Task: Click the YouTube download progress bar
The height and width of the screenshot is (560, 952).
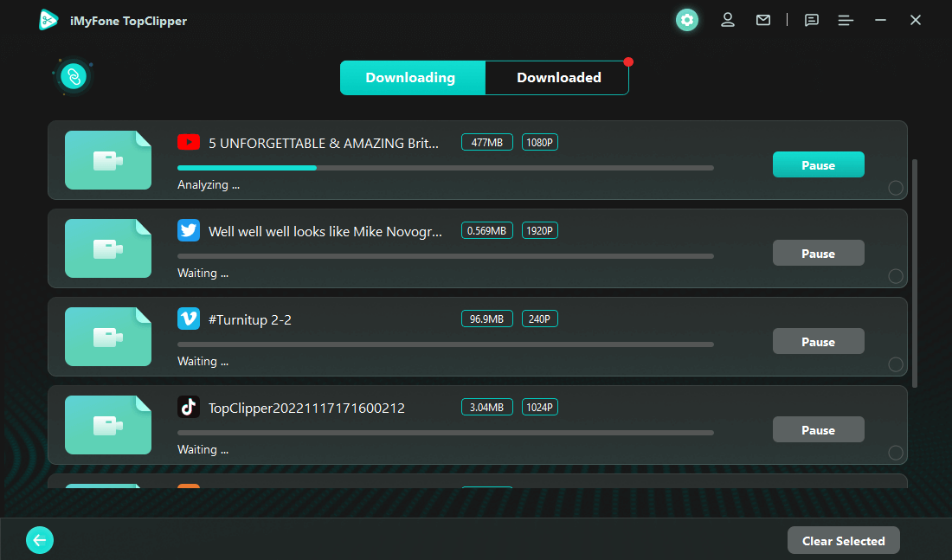Action: [x=445, y=168]
